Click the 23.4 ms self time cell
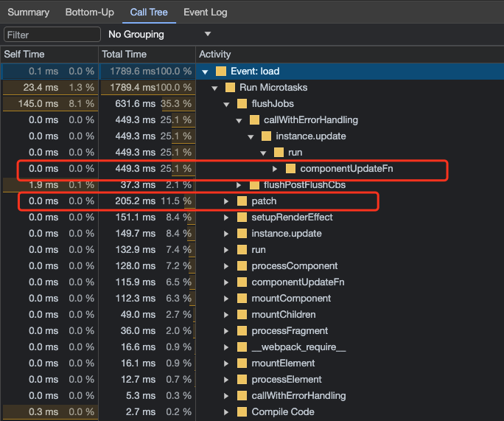Image resolution: width=504 pixels, height=421 pixels. pos(50,88)
